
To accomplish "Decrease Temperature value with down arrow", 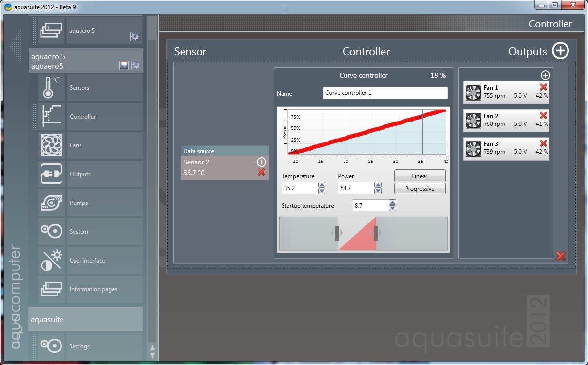I will [x=322, y=191].
